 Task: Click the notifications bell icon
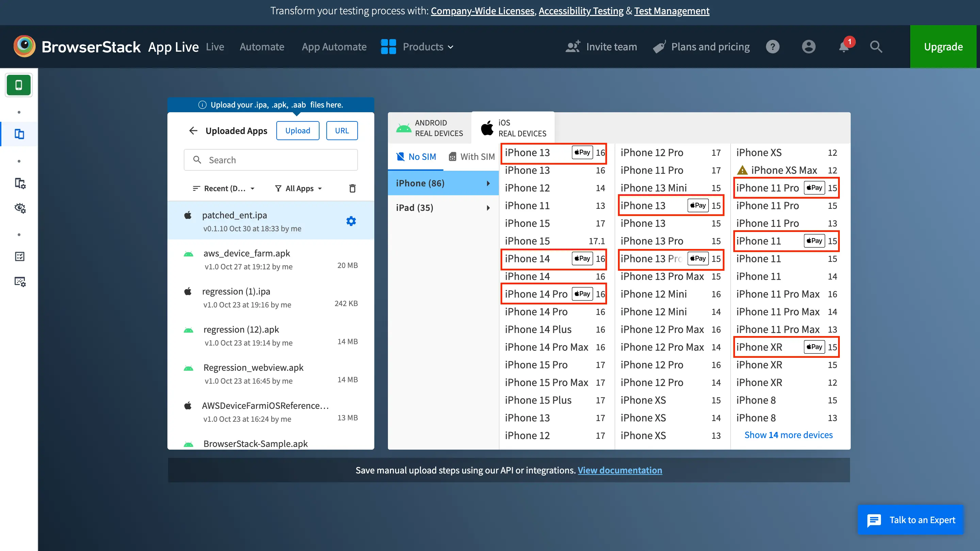(844, 47)
